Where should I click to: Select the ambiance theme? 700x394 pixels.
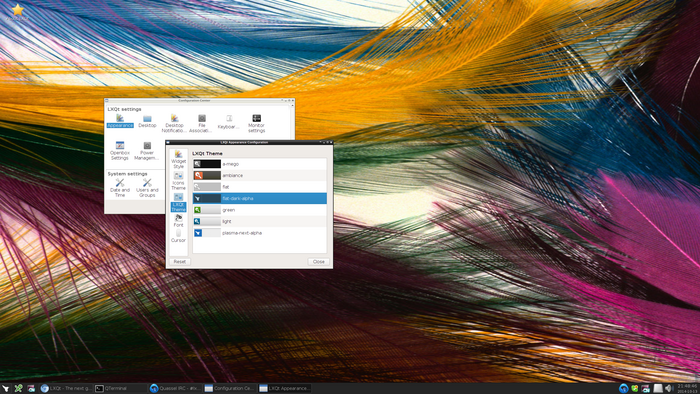[x=260, y=175]
